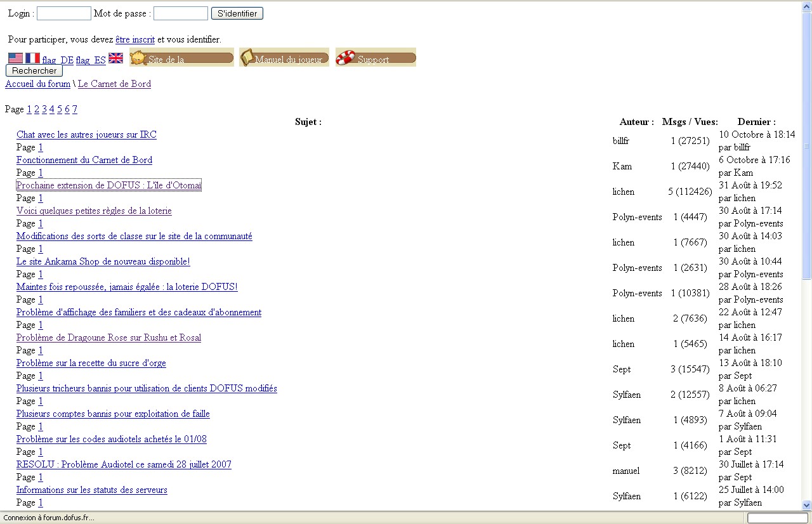The height and width of the screenshot is (524, 812).
Task: Open 'Le Carnet de Bord' breadcrumb link
Action: click(x=114, y=84)
